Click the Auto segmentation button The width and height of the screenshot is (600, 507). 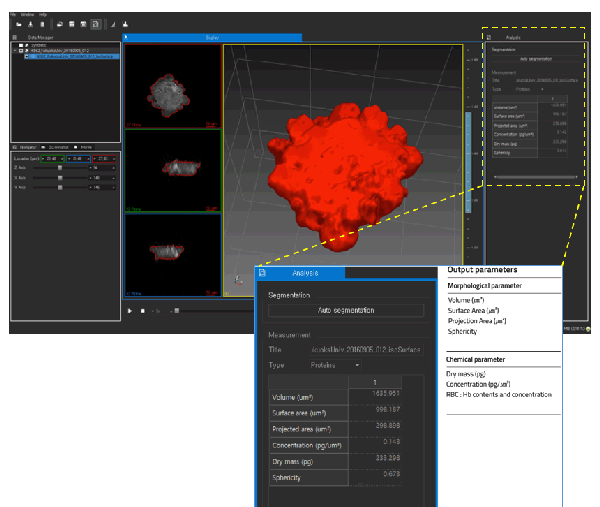point(348,310)
